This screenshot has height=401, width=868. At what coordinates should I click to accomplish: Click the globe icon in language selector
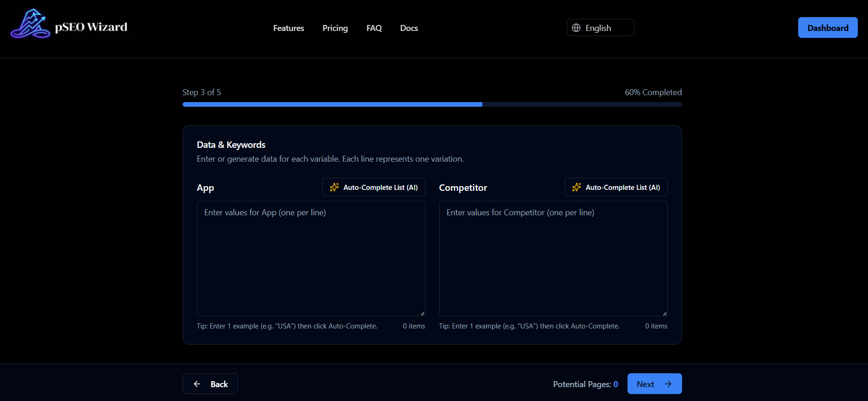[576, 28]
